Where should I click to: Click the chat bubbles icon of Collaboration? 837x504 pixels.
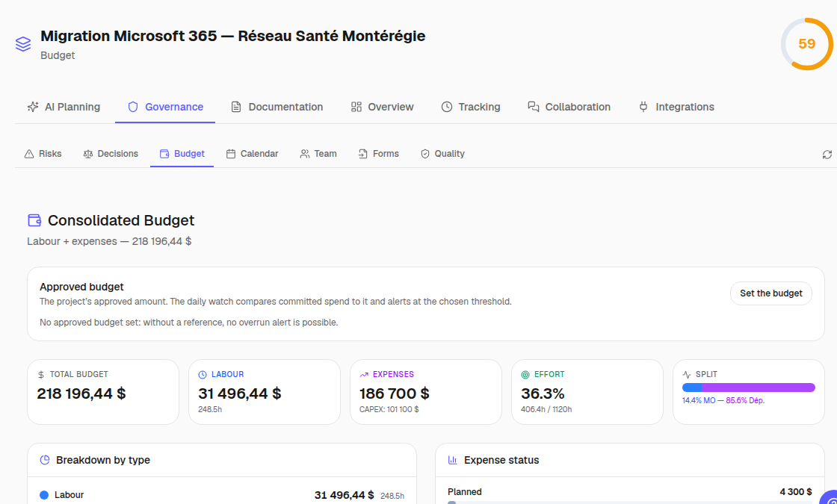(534, 107)
